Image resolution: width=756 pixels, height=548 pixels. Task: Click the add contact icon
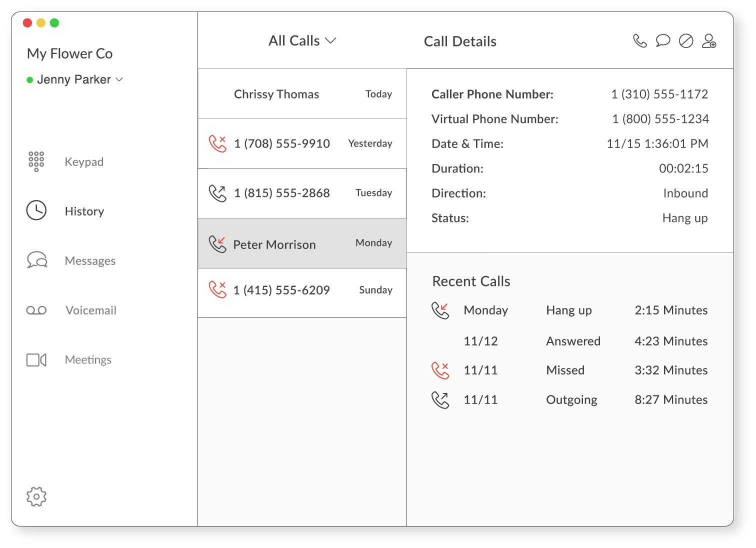pos(709,41)
